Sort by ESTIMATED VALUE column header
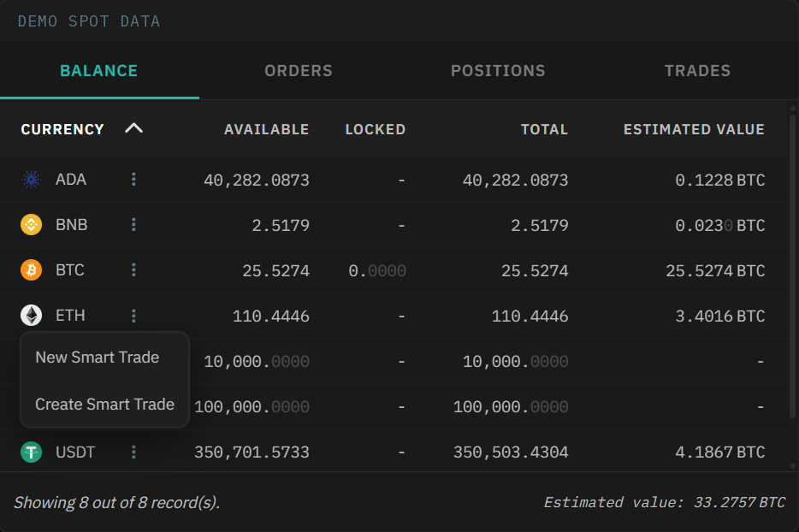The image size is (799, 532). 694,129
